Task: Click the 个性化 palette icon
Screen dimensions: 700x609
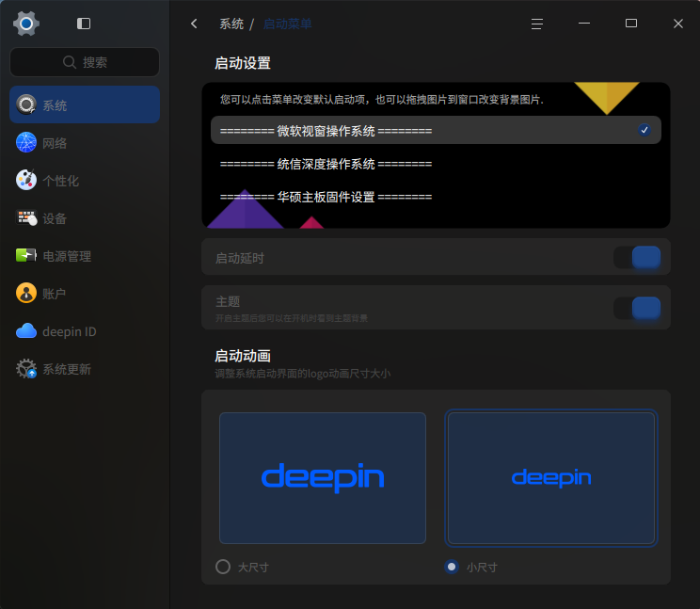Action: [x=26, y=180]
